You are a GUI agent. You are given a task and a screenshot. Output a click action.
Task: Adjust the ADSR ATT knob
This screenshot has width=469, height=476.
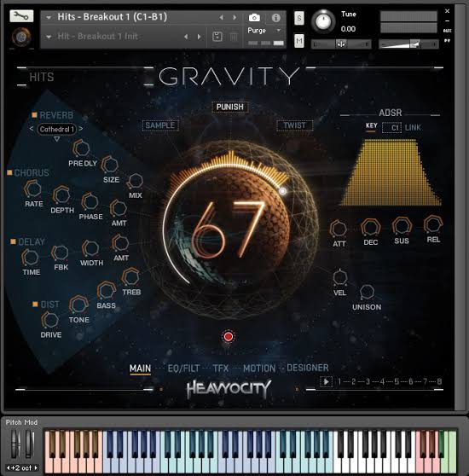point(339,229)
